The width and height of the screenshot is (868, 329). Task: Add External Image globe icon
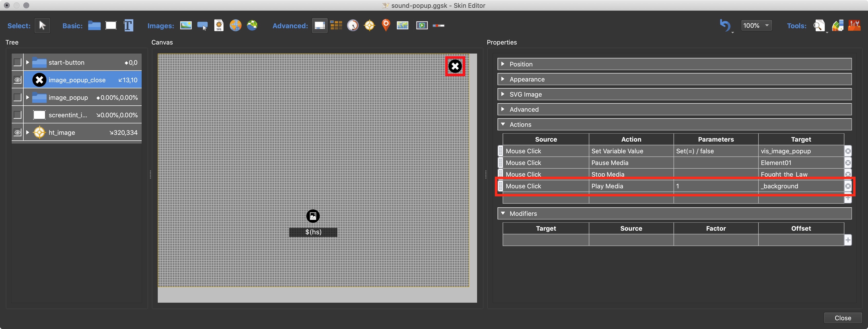point(236,26)
